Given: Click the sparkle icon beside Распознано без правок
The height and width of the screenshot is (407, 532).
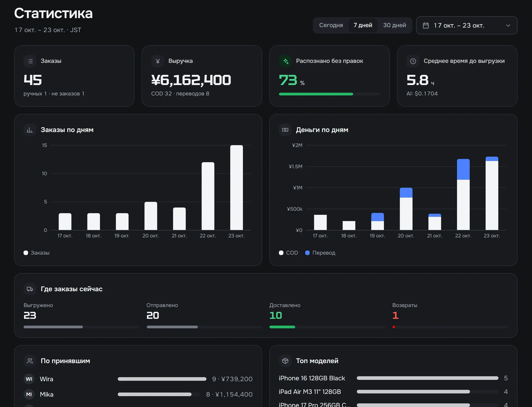Looking at the screenshot, I should click(285, 61).
